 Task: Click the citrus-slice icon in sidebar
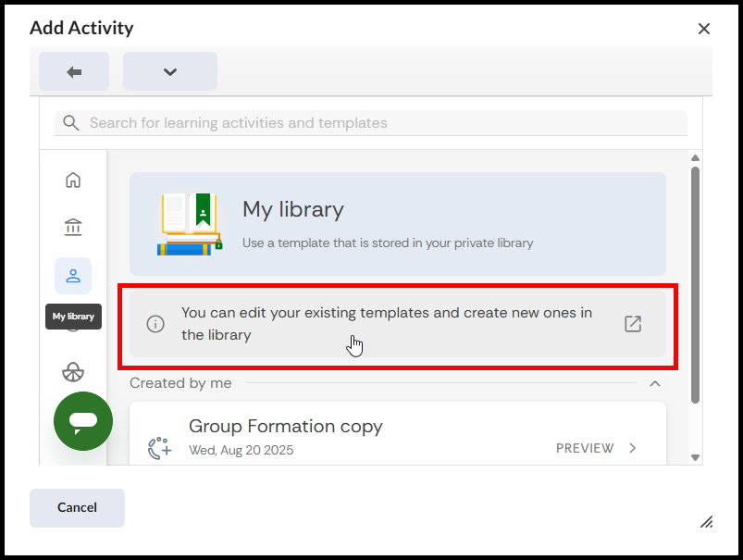pos(73,372)
